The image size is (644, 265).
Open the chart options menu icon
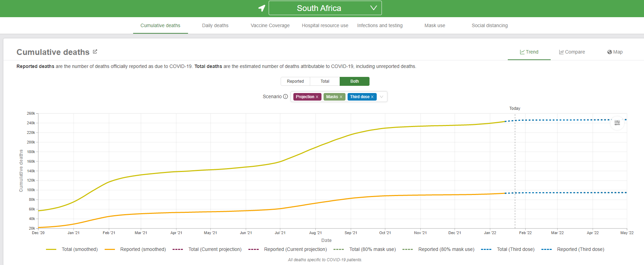617,123
